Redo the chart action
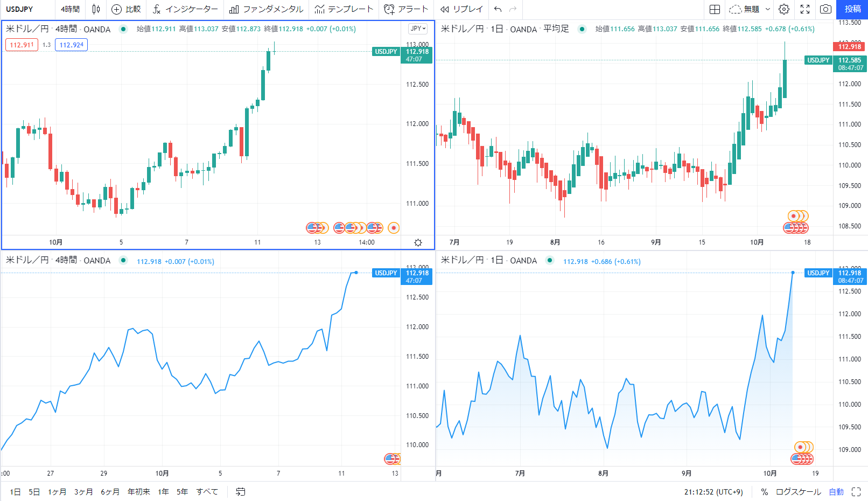 (513, 9)
